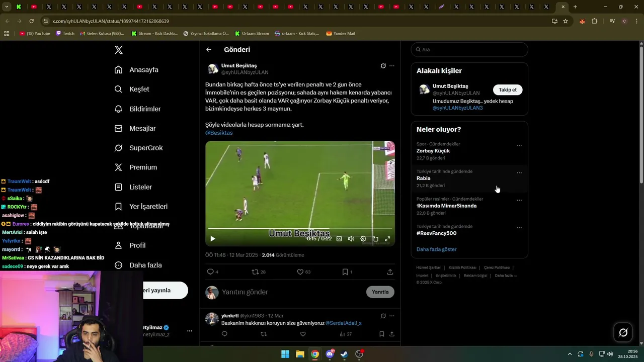Image resolution: width=644 pixels, height=362 pixels.
Task: Click the Yanıtla button
Action: (380, 292)
